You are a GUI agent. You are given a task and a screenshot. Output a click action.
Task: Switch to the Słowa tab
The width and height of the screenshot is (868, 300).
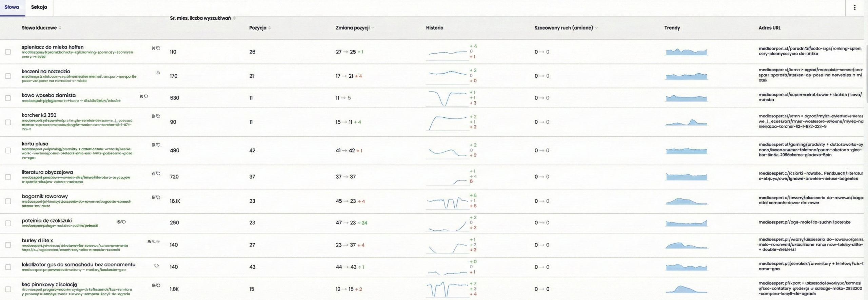(x=12, y=7)
